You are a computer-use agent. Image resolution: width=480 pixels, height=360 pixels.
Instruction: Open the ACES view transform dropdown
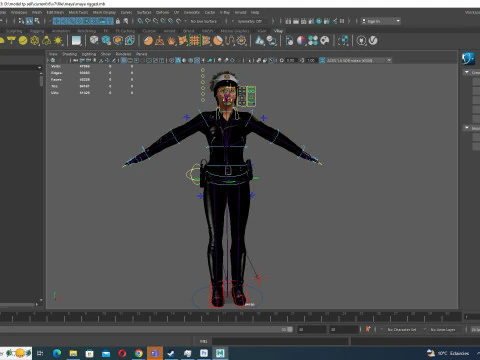[x=359, y=60]
